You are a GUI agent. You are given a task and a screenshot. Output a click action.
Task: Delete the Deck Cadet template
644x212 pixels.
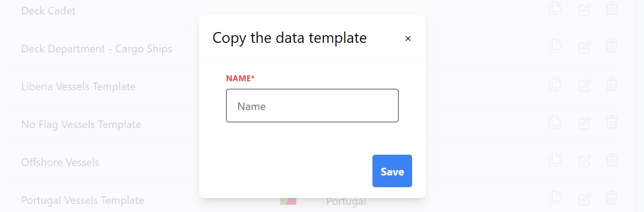click(x=611, y=9)
